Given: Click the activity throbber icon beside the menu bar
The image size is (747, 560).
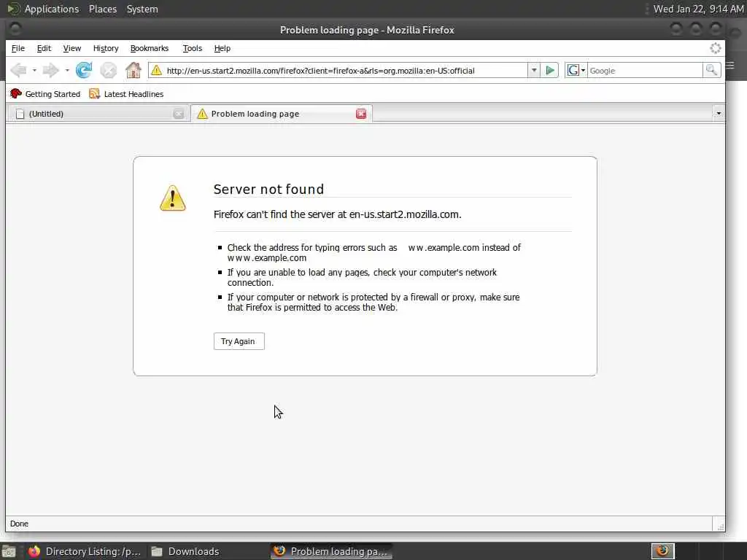Looking at the screenshot, I should pos(715,48).
